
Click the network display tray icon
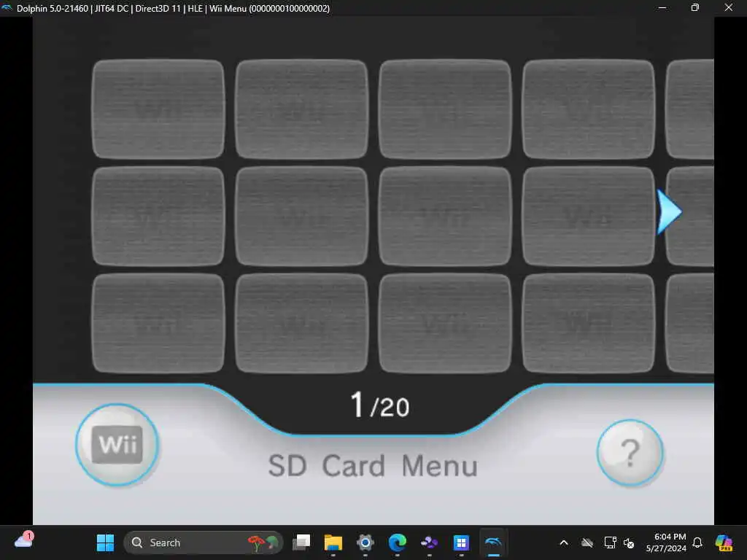pyautogui.click(x=610, y=542)
